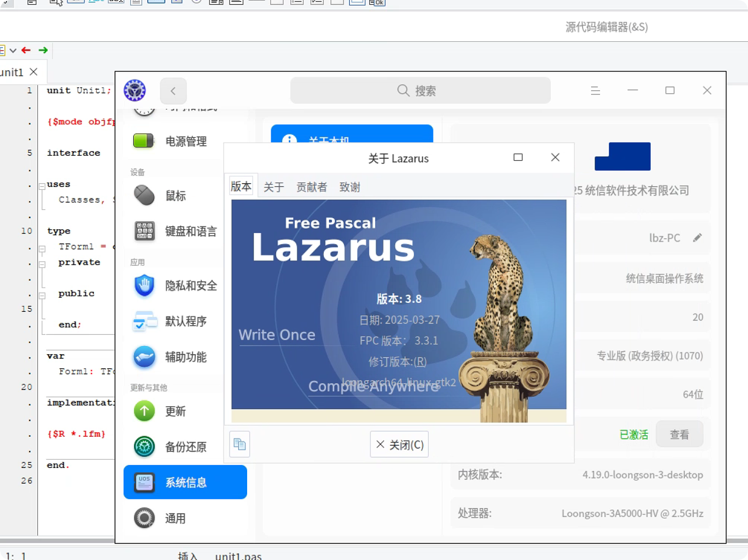This screenshot has width=748, height=560.
Task: Click the 源代码编辑器(&S) label
Action: 607,27
